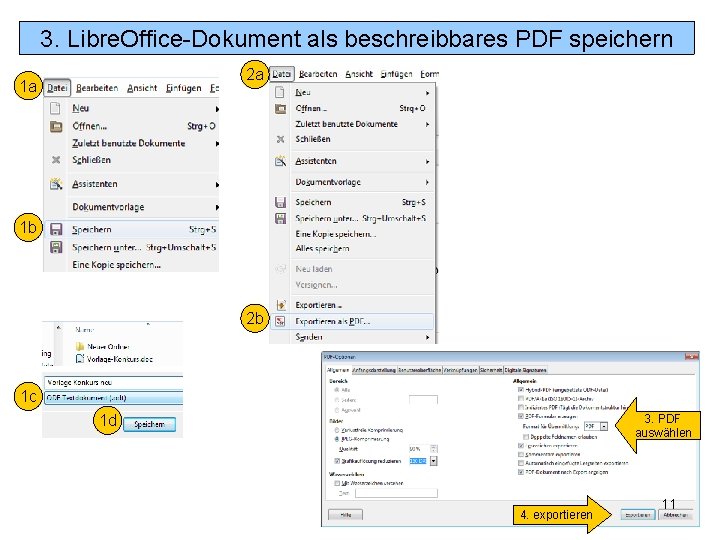
Task: Click the Exportieren button in PDF-Optionen
Action: [x=638, y=515]
